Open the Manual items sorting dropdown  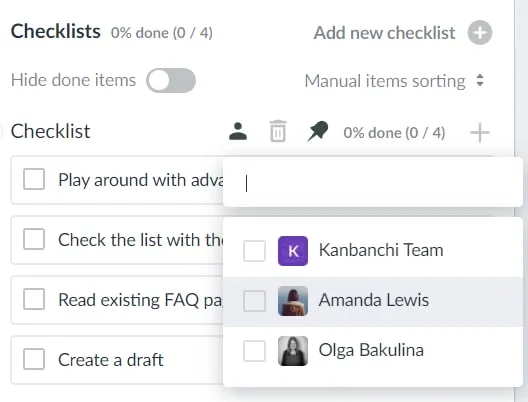tap(394, 81)
